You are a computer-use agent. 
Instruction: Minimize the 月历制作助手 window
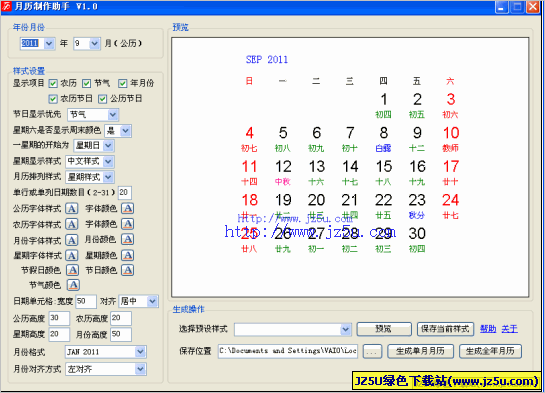[x=502, y=7]
